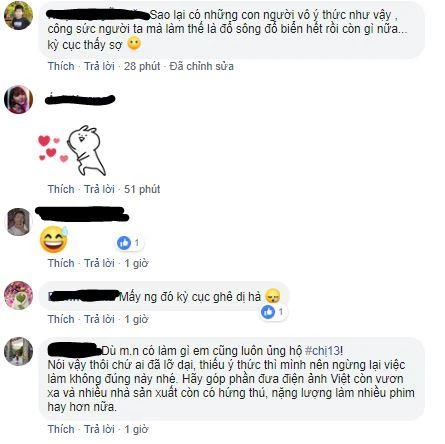Click 'Trả lời' under the bunny sticker comment
The height and width of the screenshot is (444, 445).
pos(99,189)
